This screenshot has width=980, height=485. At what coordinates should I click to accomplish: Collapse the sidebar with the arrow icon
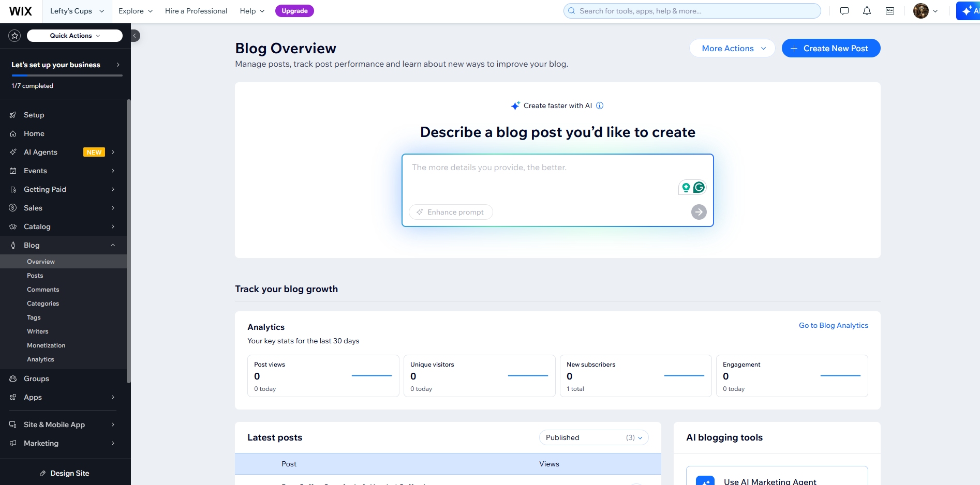click(x=135, y=36)
